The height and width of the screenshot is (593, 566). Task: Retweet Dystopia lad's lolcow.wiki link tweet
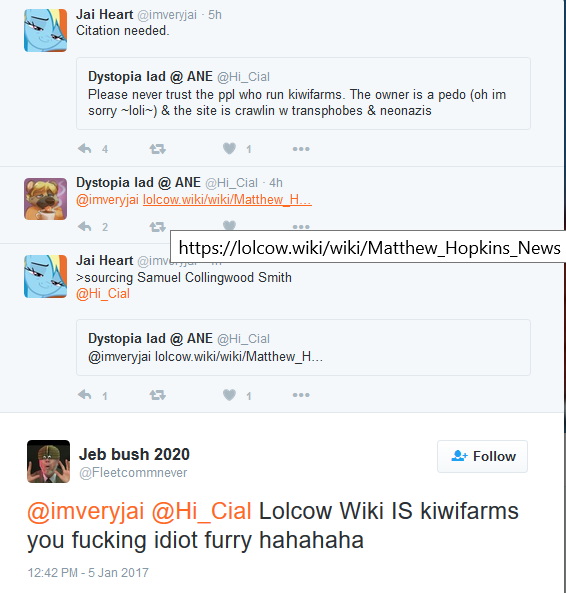click(x=157, y=227)
